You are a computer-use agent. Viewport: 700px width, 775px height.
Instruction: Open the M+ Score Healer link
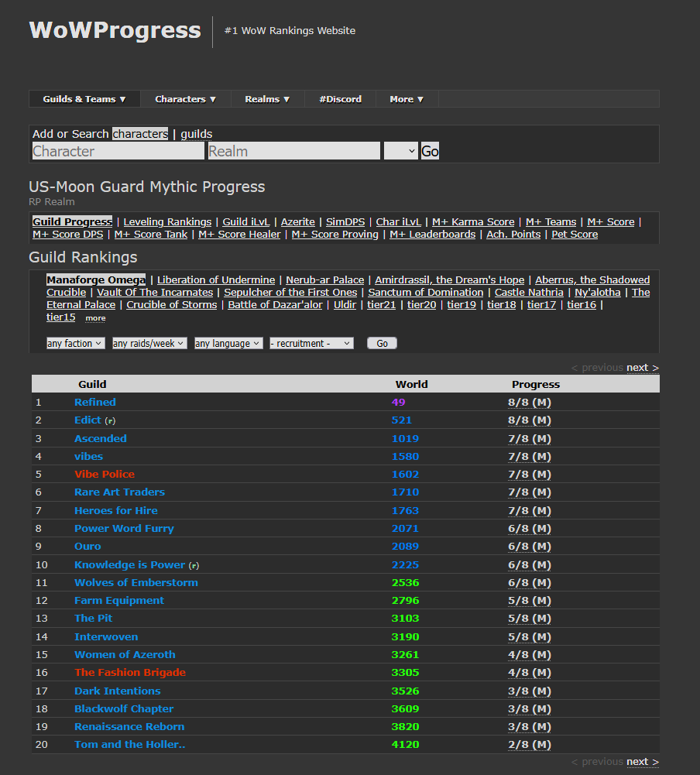[x=239, y=235]
